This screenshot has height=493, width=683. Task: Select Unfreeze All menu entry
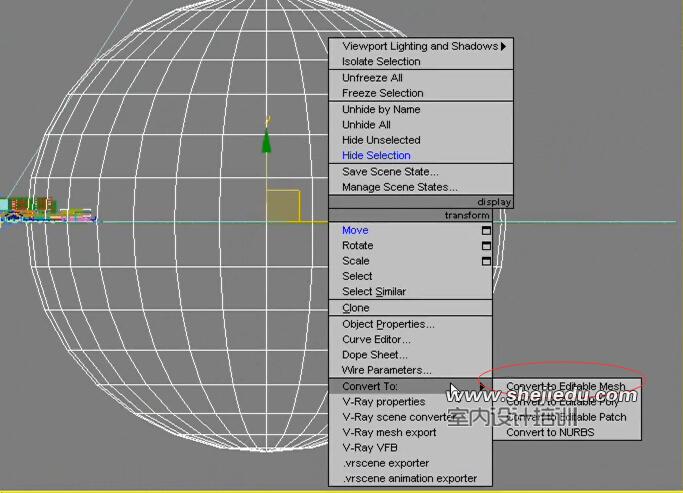pyautogui.click(x=421, y=78)
